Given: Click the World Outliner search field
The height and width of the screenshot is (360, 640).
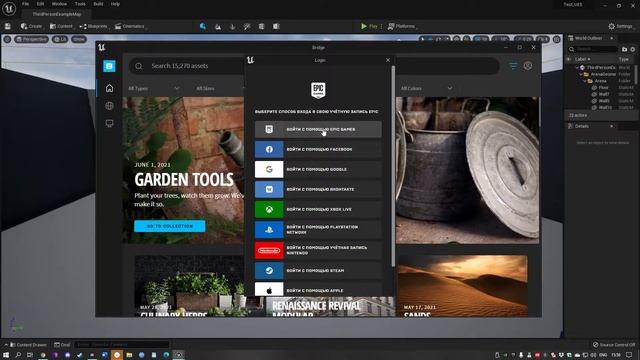Looking at the screenshot, I should [x=592, y=49].
